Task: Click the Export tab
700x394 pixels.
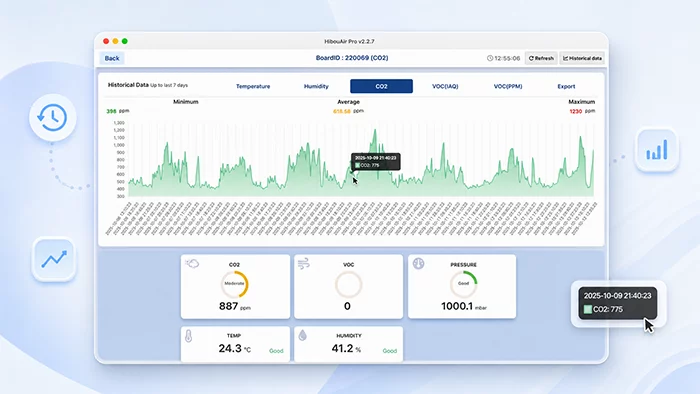Action: (x=566, y=86)
